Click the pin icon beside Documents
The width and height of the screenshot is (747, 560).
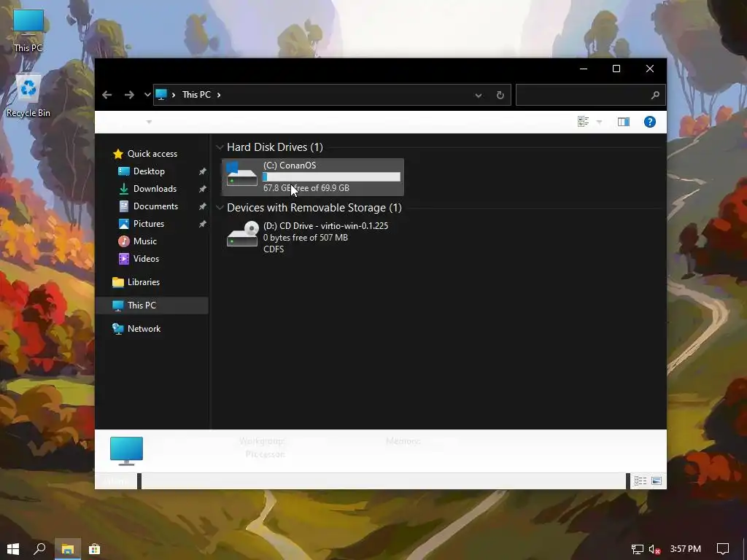[203, 206]
